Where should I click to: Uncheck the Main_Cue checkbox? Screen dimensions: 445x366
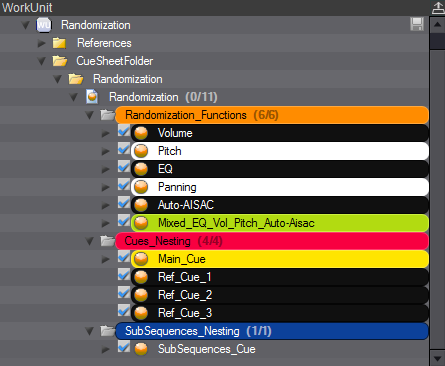[124, 257]
